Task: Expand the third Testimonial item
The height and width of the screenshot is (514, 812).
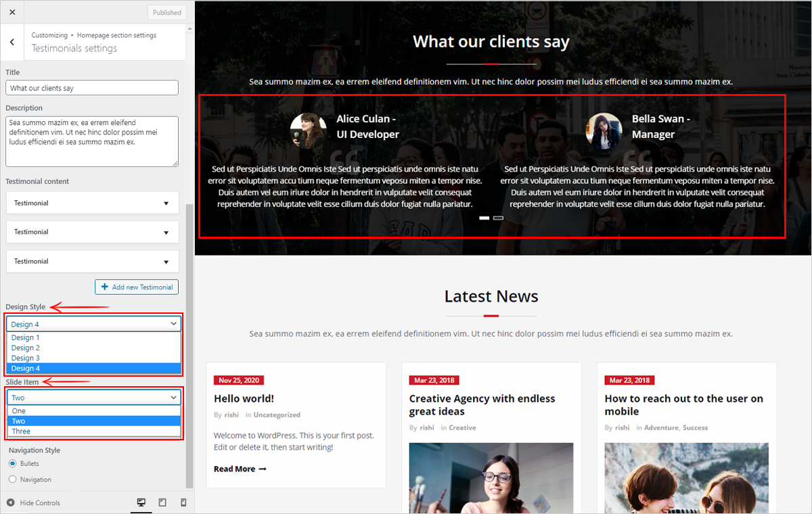Action: click(92, 261)
